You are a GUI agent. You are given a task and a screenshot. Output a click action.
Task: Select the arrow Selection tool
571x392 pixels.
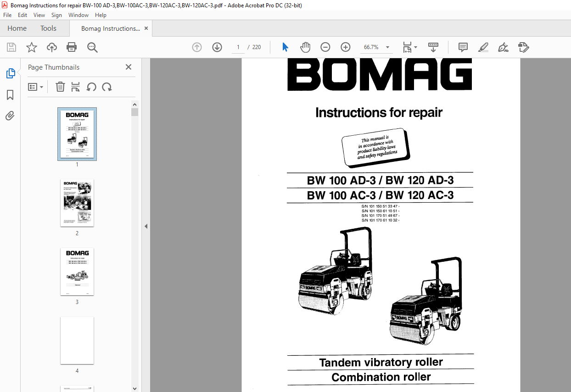coord(285,47)
